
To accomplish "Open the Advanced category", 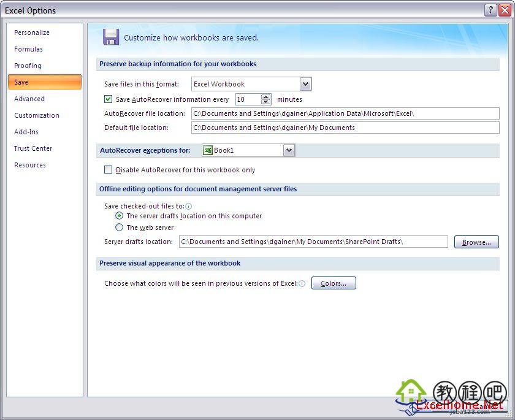I will 29,99.
